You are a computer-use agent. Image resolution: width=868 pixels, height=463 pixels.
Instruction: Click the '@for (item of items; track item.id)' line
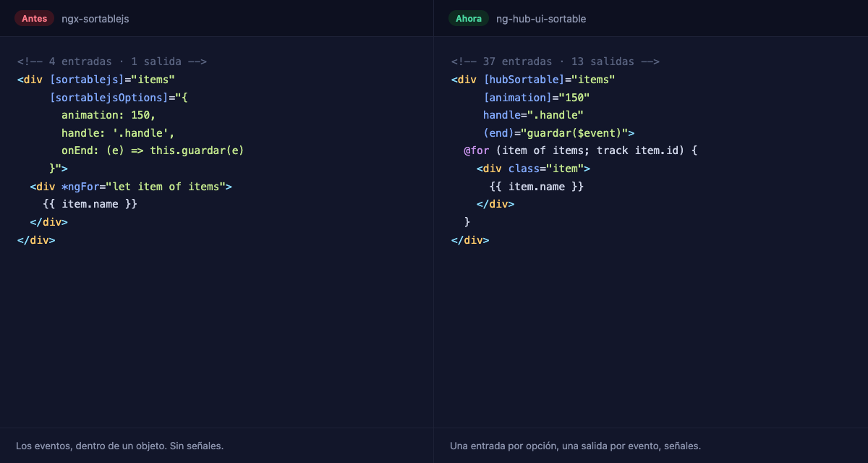click(x=580, y=150)
